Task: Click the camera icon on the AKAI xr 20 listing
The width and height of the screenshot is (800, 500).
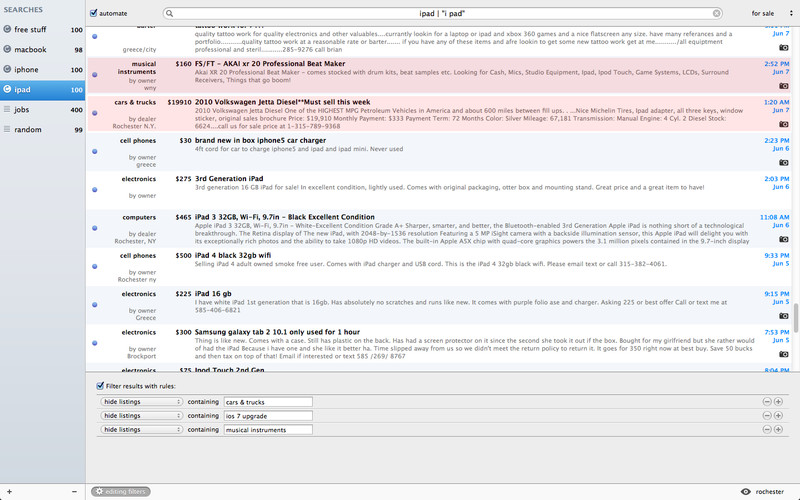Action: point(783,86)
